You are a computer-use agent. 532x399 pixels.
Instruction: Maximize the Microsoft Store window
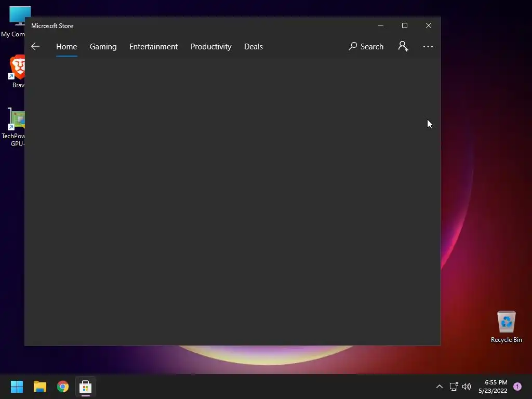pyautogui.click(x=404, y=25)
